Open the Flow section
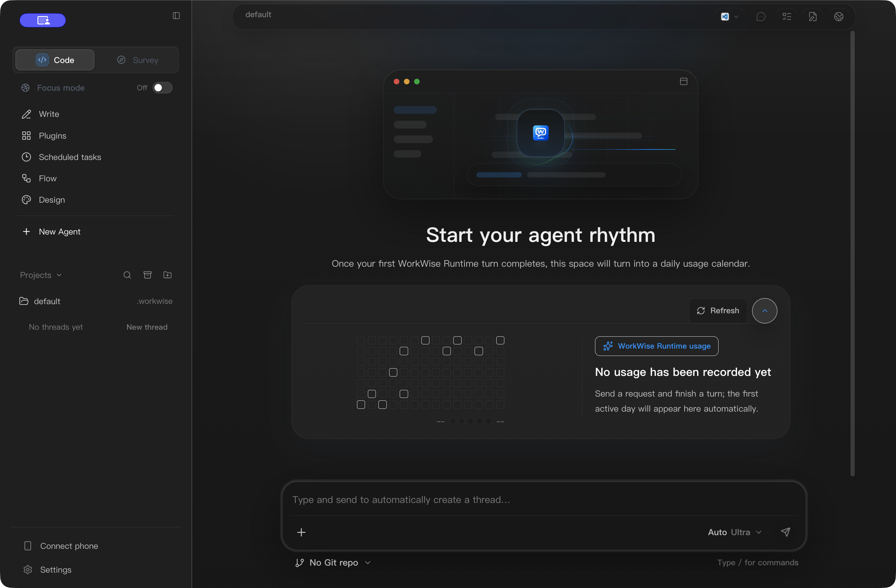The image size is (896, 588). pos(96,178)
